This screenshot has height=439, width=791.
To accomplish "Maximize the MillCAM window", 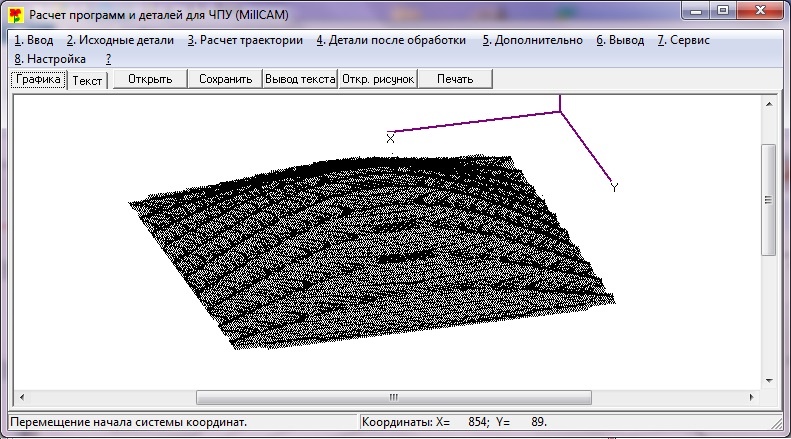I will tap(723, 11).
